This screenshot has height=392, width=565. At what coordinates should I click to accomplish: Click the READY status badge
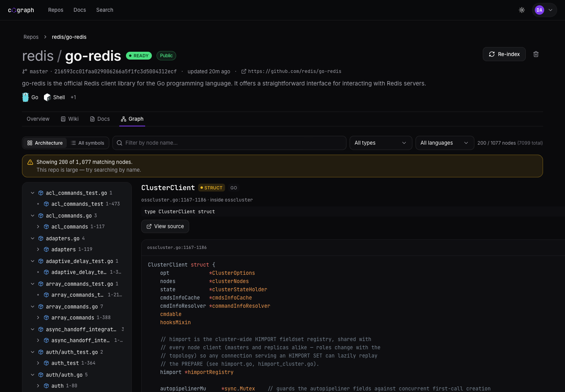(139, 56)
